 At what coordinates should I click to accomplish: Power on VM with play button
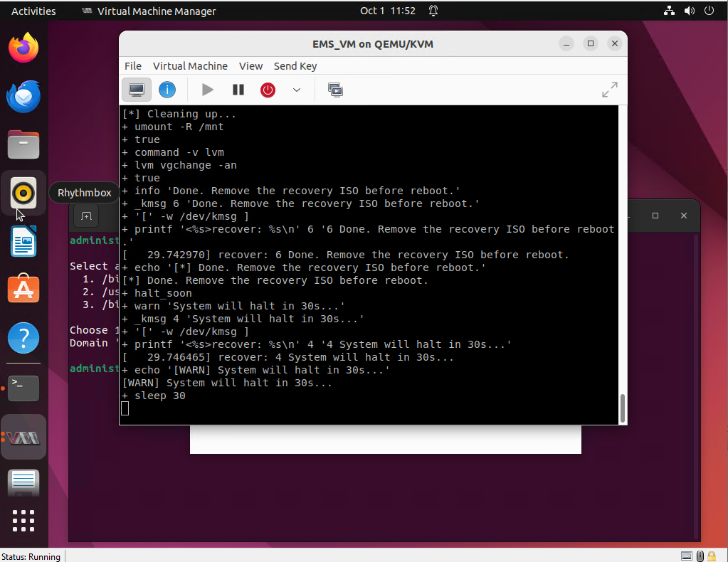click(208, 90)
